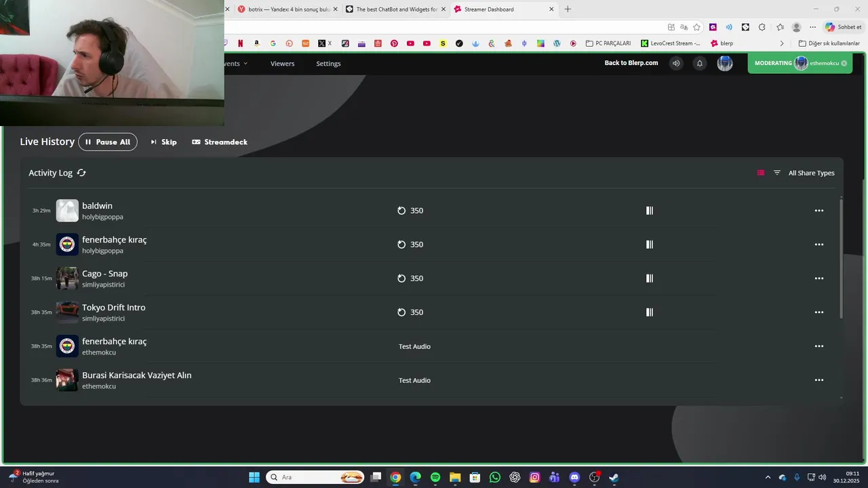Go to the Viewers page
Viewport: 868px width, 488px height.
(282, 64)
